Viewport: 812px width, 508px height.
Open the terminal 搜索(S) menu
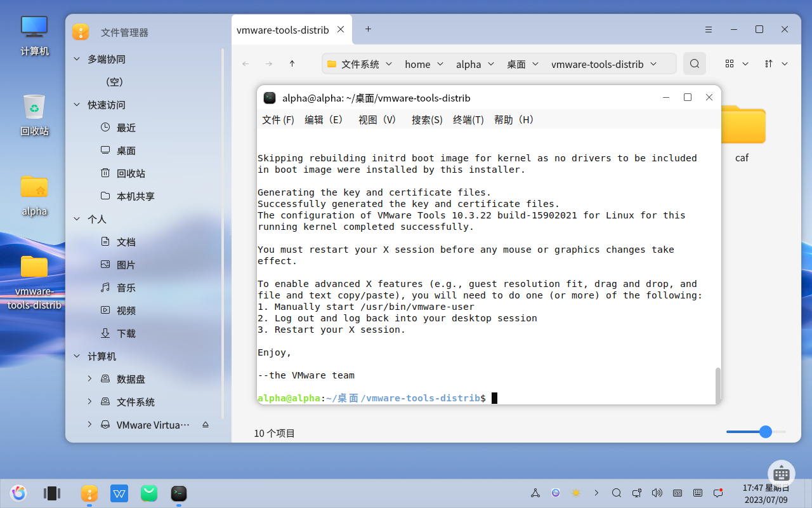pos(427,119)
